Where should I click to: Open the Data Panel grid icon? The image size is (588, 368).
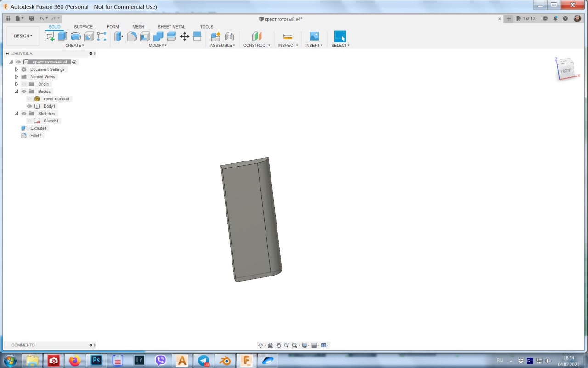tap(7, 18)
